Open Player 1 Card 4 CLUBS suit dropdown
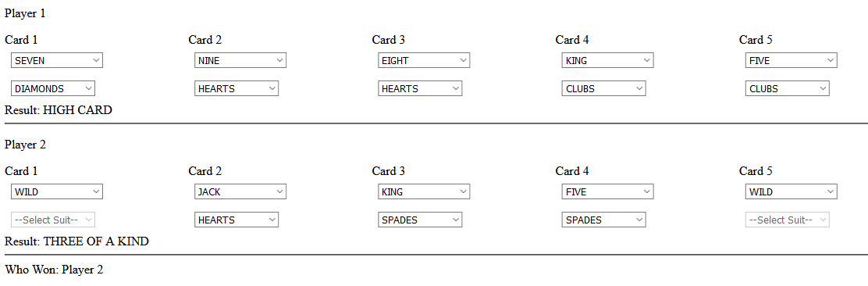The width and height of the screenshot is (868, 286). 604,88
